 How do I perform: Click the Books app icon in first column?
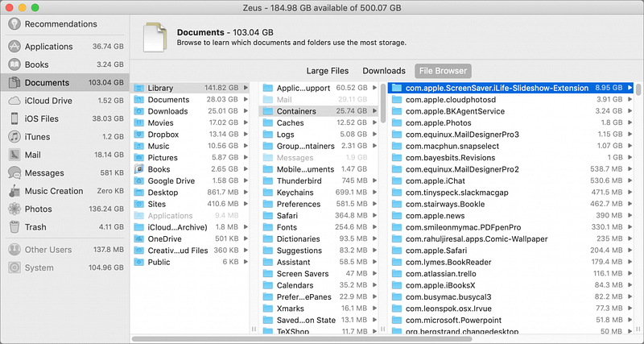click(x=139, y=169)
